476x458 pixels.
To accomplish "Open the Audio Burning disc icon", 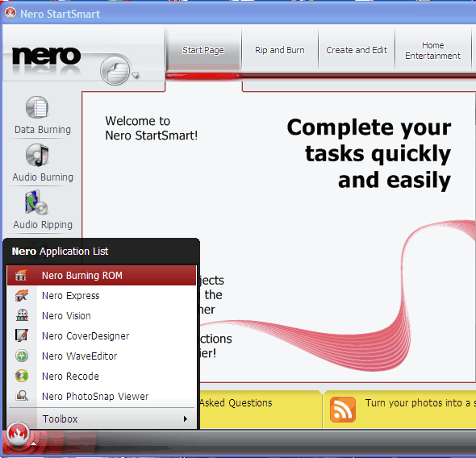I will pos(37,155).
